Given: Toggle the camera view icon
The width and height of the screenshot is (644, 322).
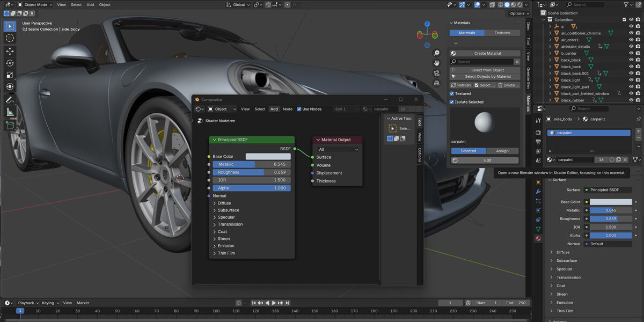Looking at the screenshot, I should coord(437,73).
